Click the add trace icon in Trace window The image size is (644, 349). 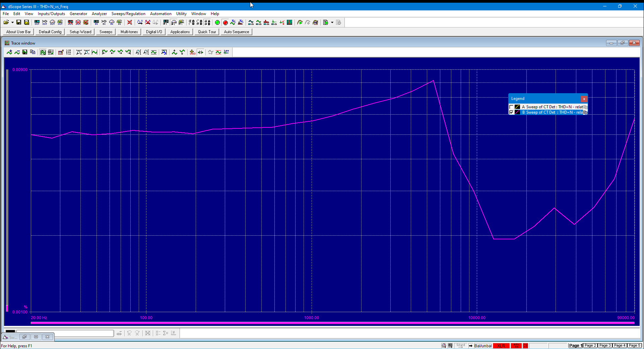coord(9,52)
